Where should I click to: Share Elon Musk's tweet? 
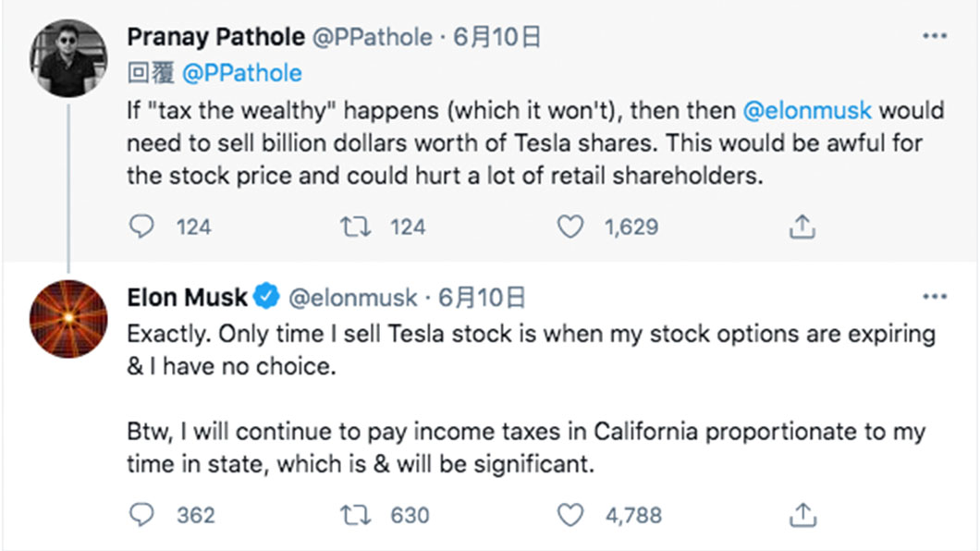802,515
